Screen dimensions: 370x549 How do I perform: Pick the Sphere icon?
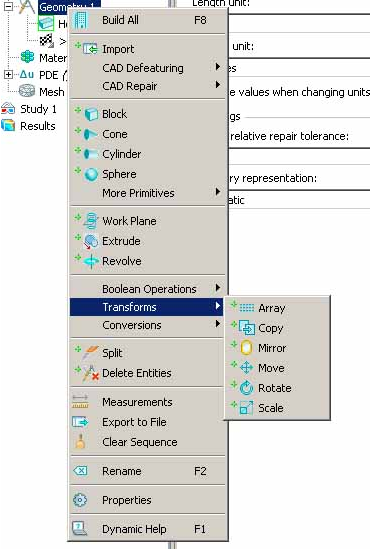(x=91, y=174)
